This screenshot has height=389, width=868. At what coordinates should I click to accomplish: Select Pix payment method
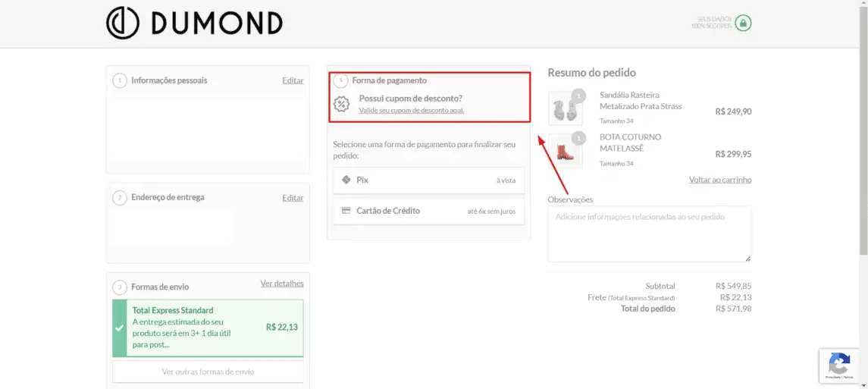click(x=428, y=180)
